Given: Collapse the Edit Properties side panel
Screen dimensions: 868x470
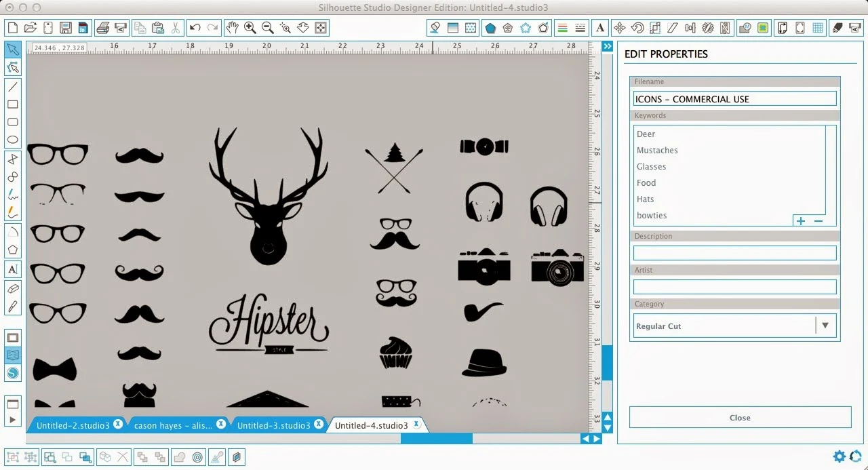Looking at the screenshot, I should click(x=608, y=46).
